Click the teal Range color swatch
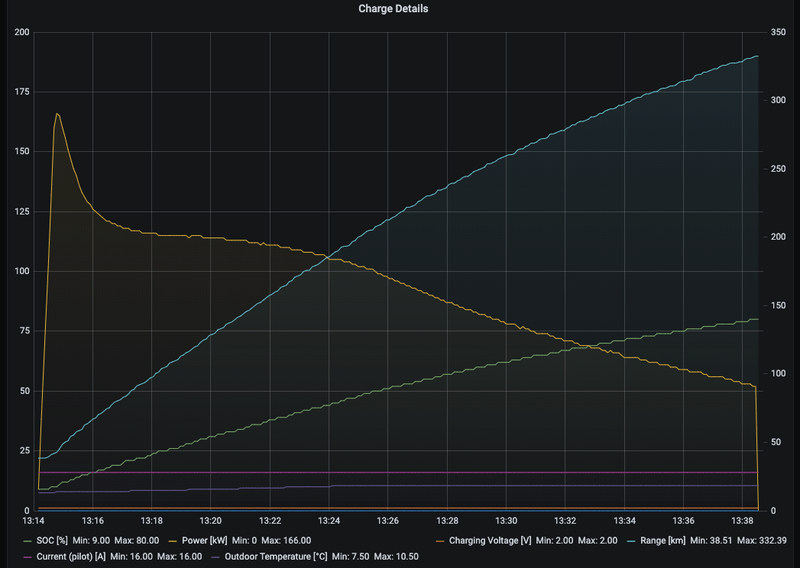The image size is (800, 568). (x=631, y=541)
